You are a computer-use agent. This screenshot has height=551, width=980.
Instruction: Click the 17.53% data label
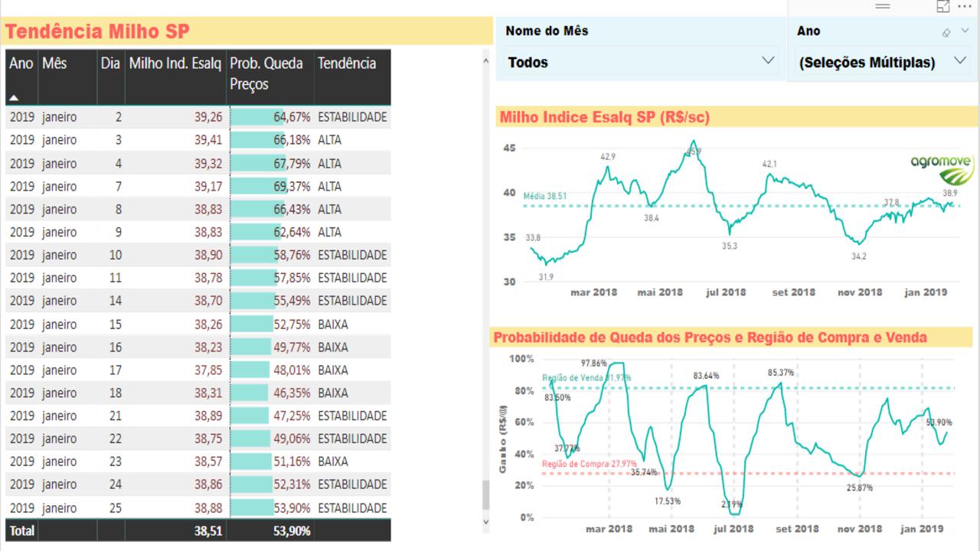(x=668, y=501)
